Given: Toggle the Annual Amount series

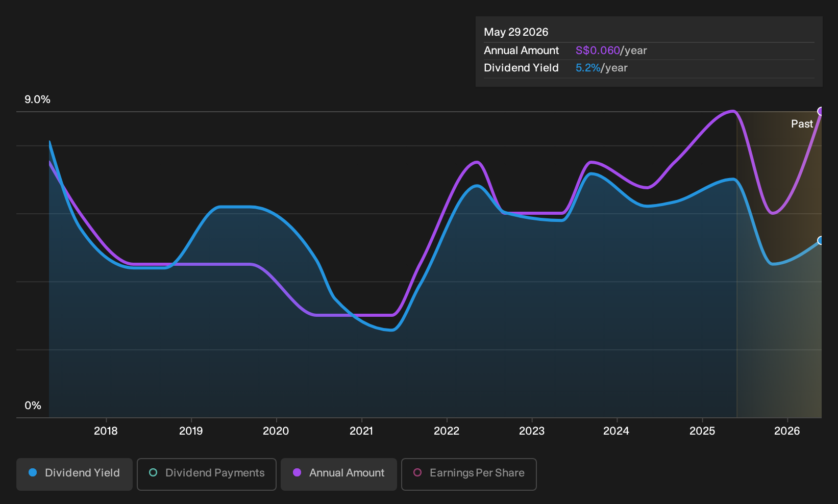Looking at the screenshot, I should (x=339, y=474).
